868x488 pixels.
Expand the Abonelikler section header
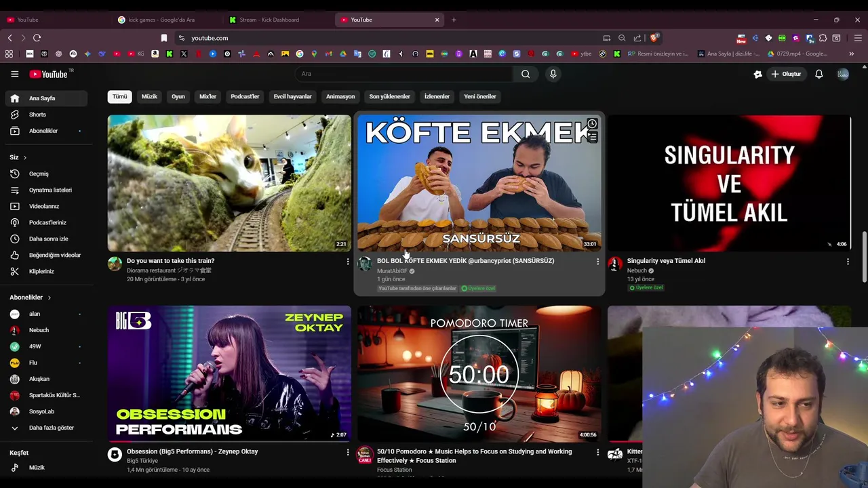point(31,298)
